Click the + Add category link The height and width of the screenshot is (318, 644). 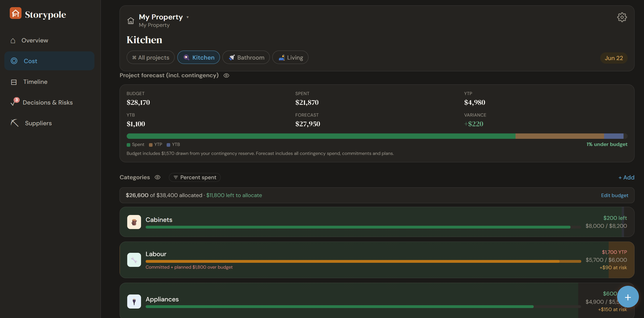(x=626, y=177)
